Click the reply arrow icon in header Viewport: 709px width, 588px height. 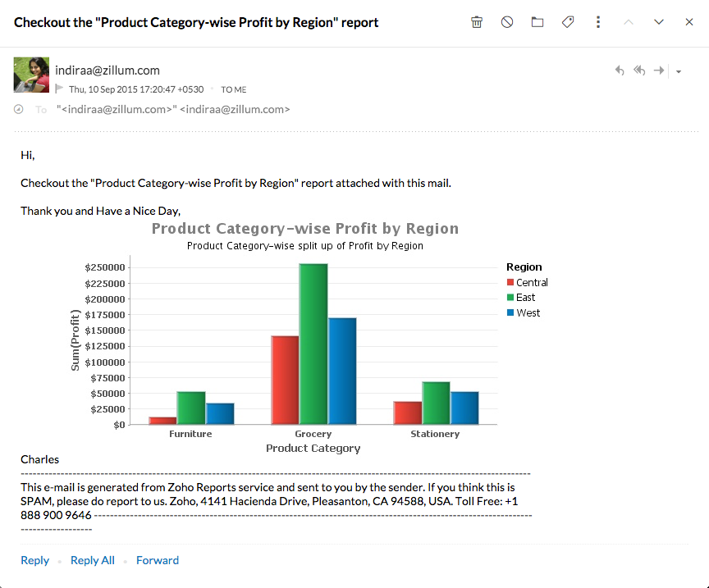[x=620, y=71]
